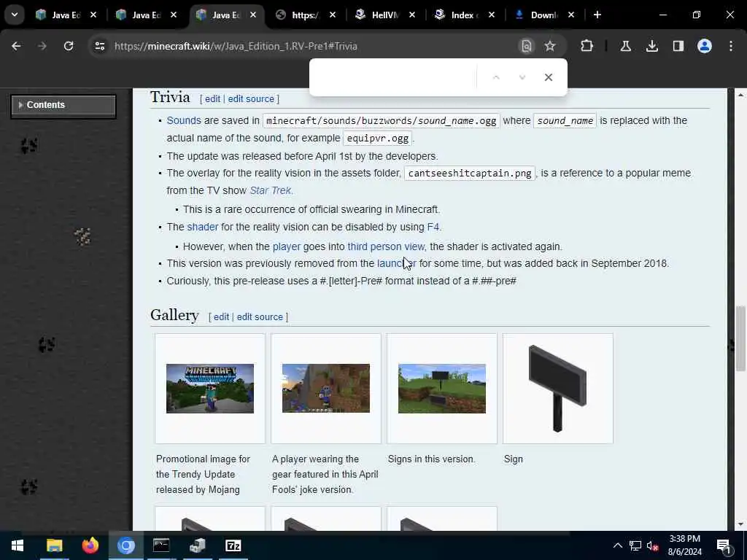Viewport: 747px width, 560px height.
Task: Go back to the previous page
Action: (x=16, y=46)
